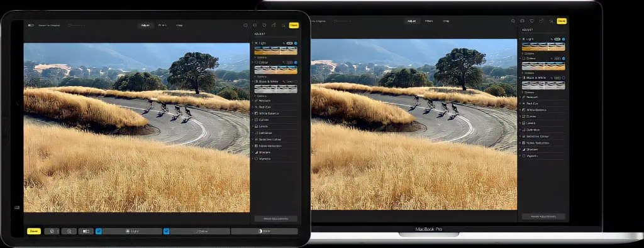Click the auto-enhance wand icon on MacBook
Viewport: 644px width, 248px height.
(x=551, y=21)
